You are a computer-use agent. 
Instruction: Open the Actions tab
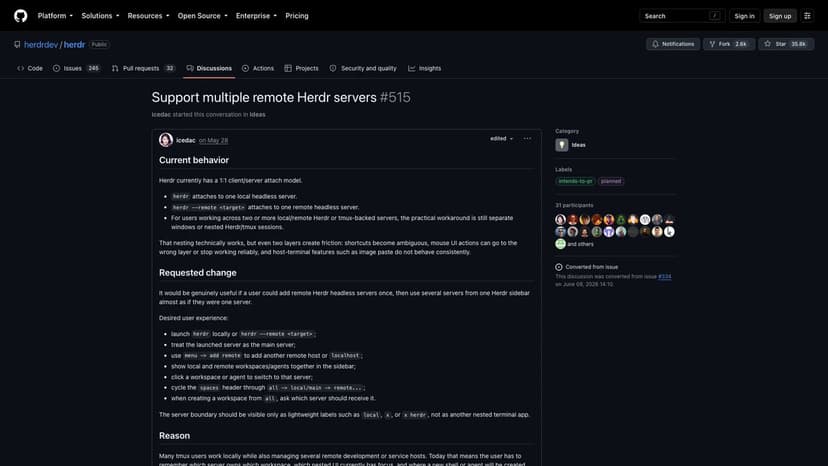coord(258,68)
